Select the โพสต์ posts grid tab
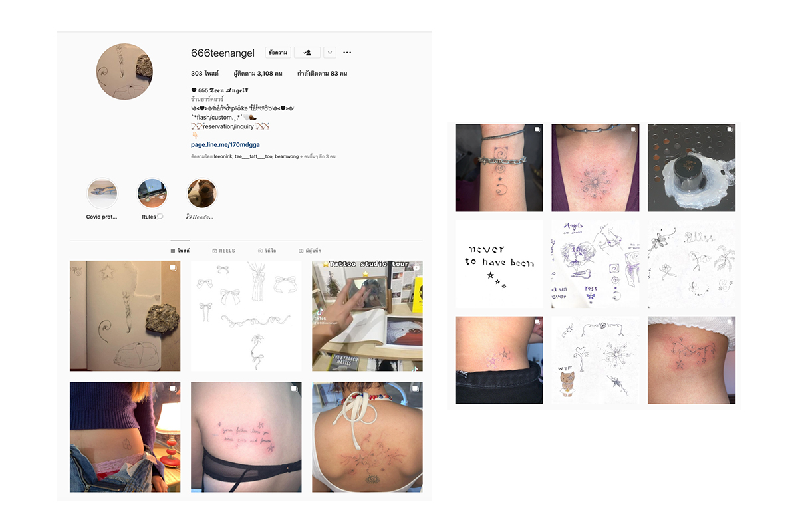The image size is (798, 532). tap(180, 251)
